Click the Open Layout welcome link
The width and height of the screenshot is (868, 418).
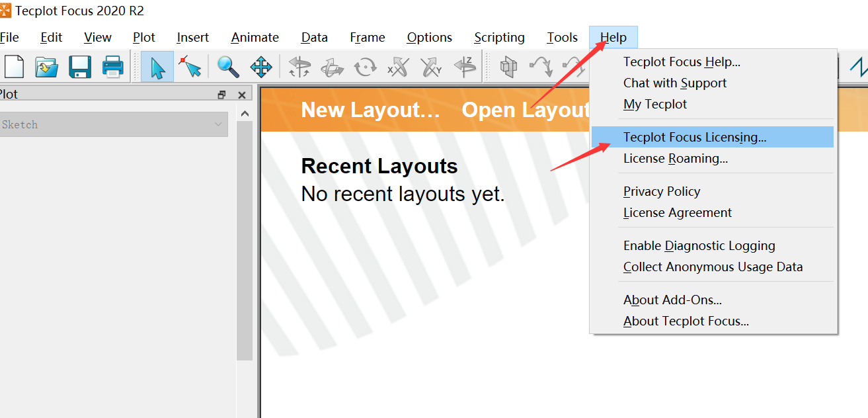point(525,110)
